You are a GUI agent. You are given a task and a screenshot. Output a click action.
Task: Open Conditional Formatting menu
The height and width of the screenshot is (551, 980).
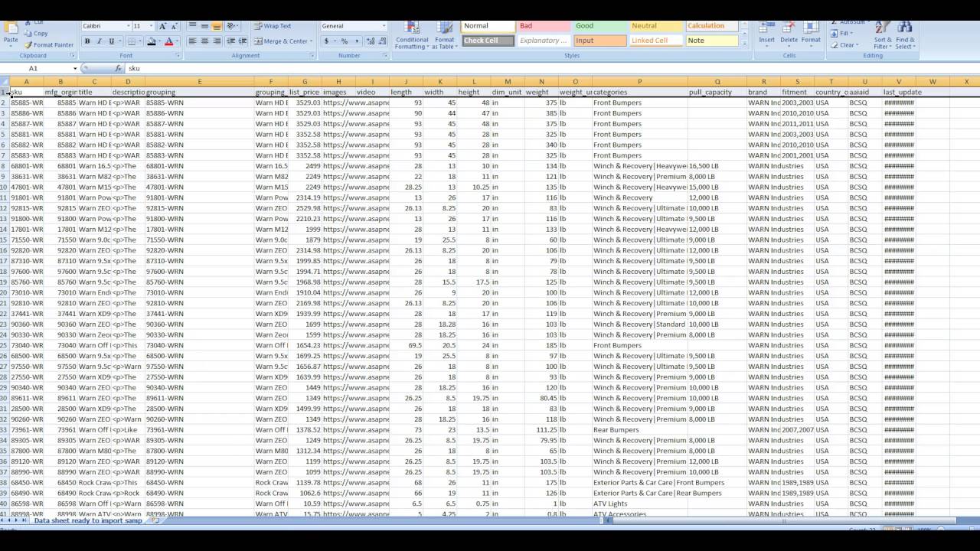412,36
